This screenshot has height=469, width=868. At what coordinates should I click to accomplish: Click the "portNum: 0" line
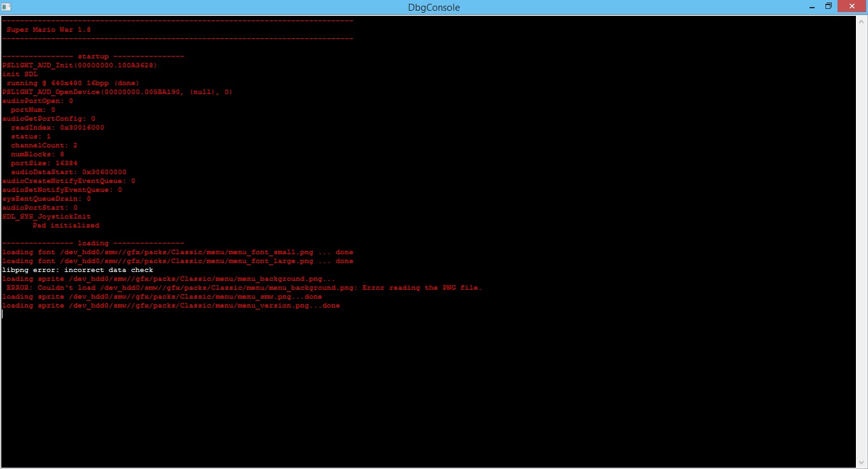(x=34, y=110)
